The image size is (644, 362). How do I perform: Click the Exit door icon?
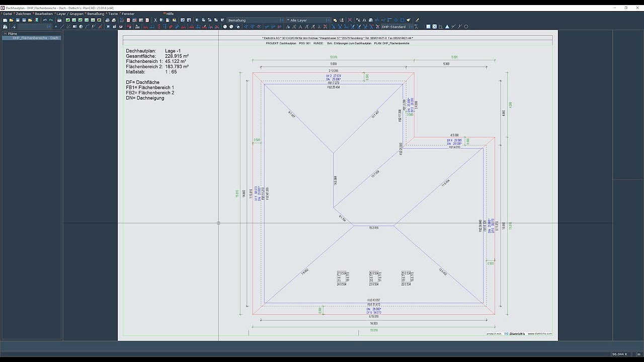coord(36,20)
